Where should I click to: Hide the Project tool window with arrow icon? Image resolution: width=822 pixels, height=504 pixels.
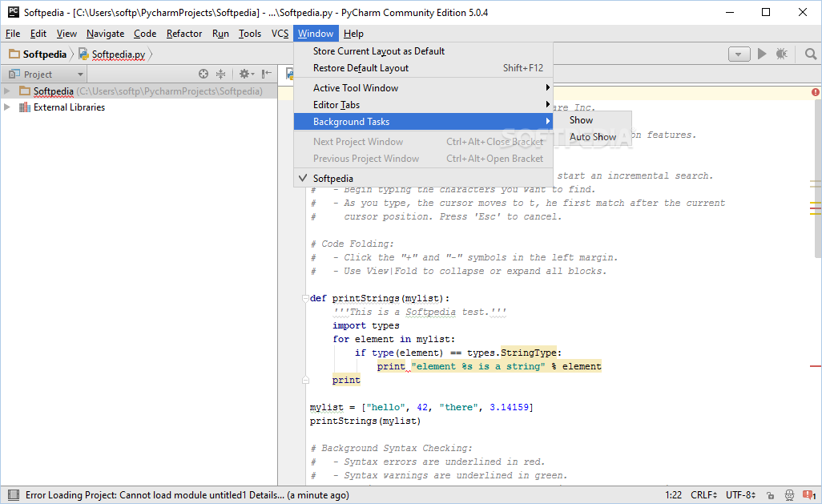coord(267,74)
